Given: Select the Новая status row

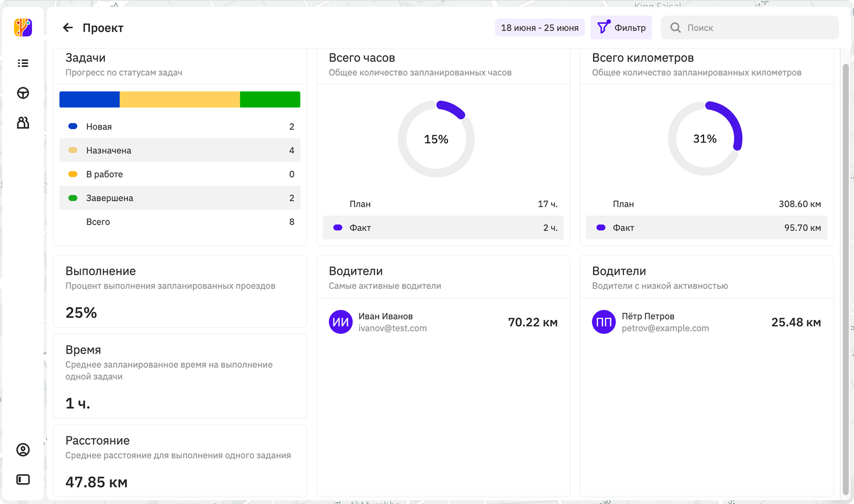Looking at the screenshot, I should click(180, 126).
